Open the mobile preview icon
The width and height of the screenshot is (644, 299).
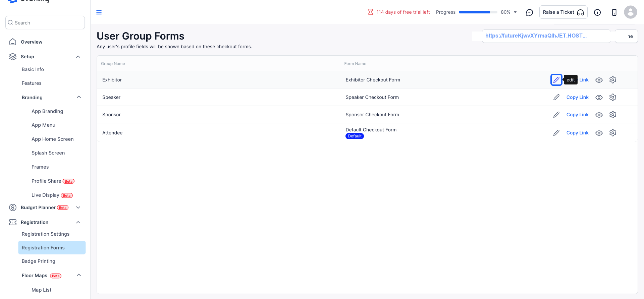pos(614,12)
